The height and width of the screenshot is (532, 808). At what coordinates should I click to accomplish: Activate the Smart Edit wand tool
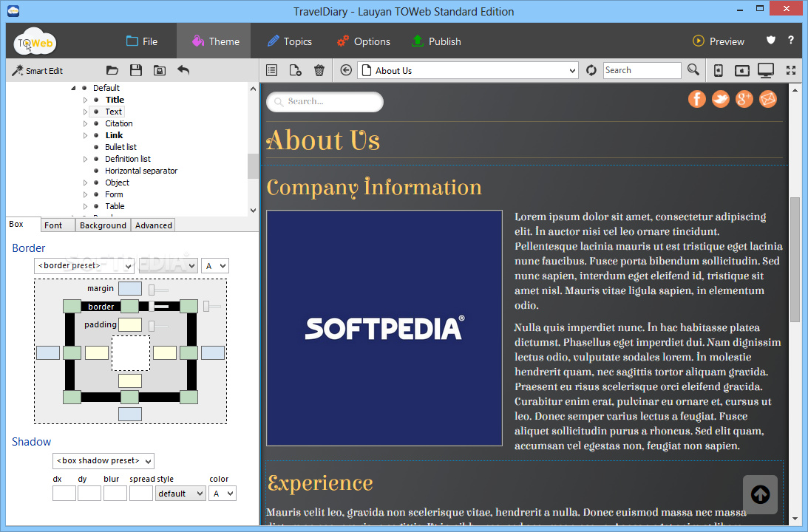tap(37, 70)
